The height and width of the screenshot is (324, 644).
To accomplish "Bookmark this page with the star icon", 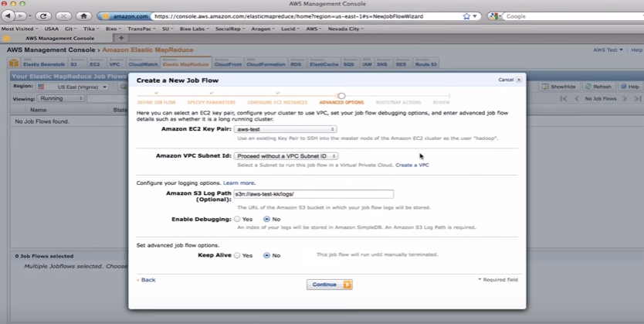I will tap(466, 16).
